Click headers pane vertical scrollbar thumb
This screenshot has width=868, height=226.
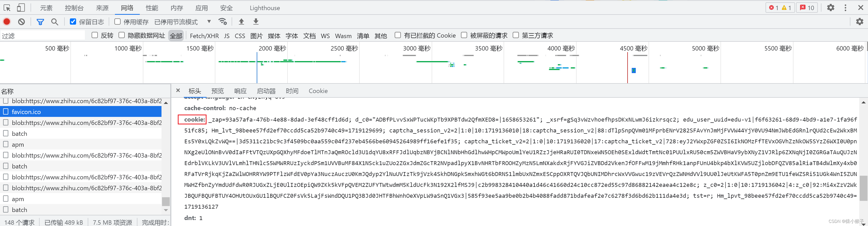(x=864, y=188)
